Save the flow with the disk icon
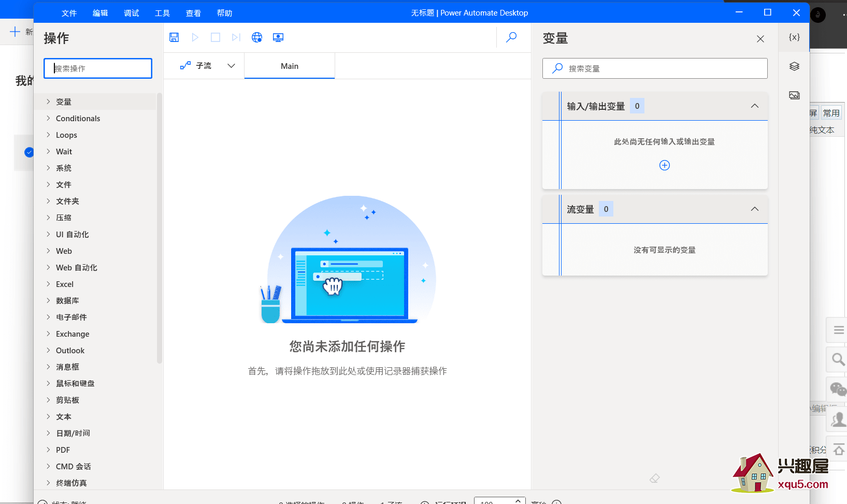The height and width of the screenshot is (504, 847). click(174, 37)
